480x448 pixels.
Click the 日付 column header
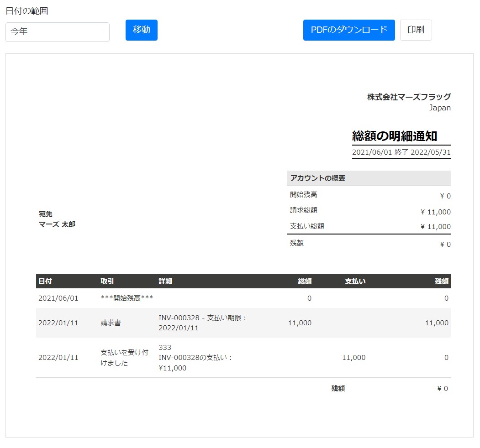pos(45,281)
